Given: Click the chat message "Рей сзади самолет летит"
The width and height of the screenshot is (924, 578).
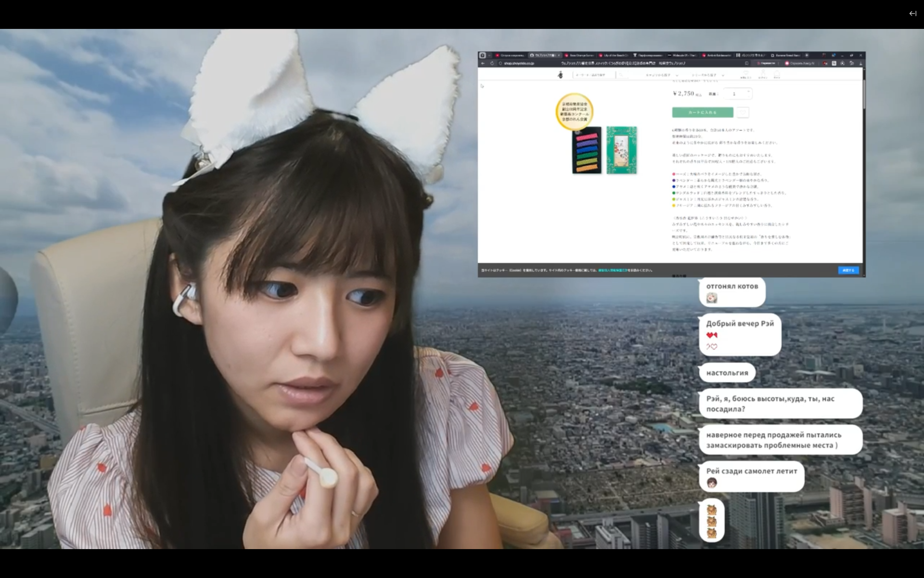Looking at the screenshot, I should pyautogui.click(x=752, y=476).
